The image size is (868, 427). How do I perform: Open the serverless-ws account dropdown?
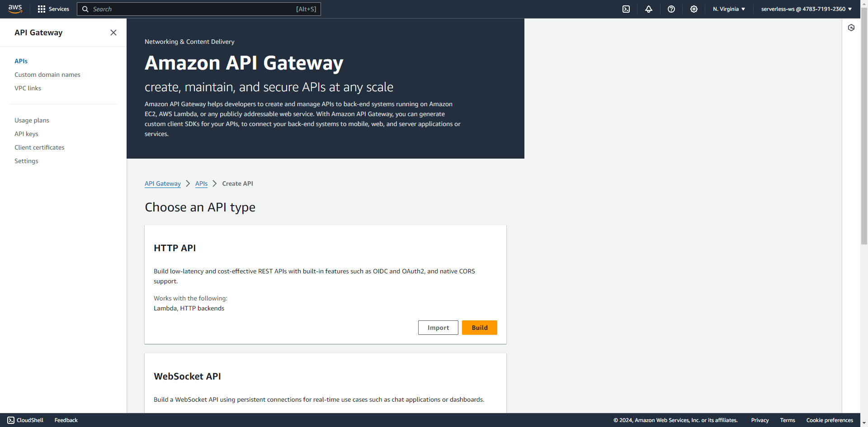coord(807,9)
